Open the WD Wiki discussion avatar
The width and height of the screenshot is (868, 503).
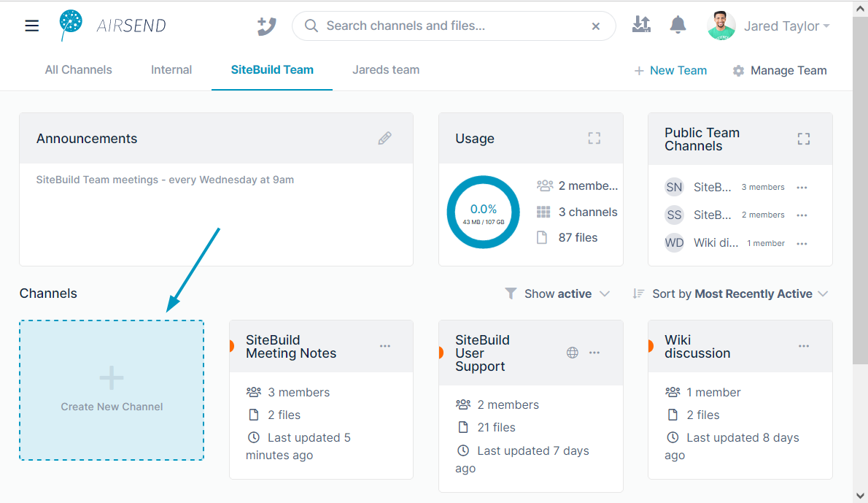click(674, 242)
